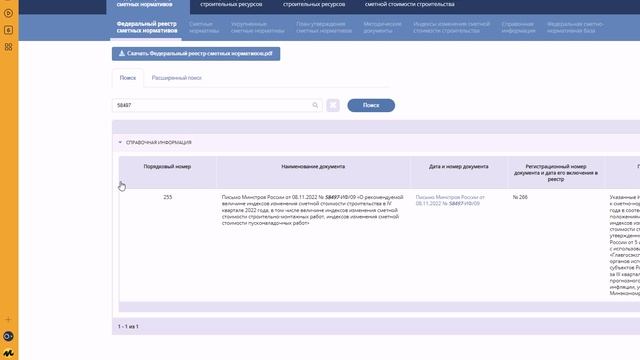Open «Укрупненные сметные нормативы» submenu item
Viewport: 640px width, 360px height.
pyautogui.click(x=258, y=27)
